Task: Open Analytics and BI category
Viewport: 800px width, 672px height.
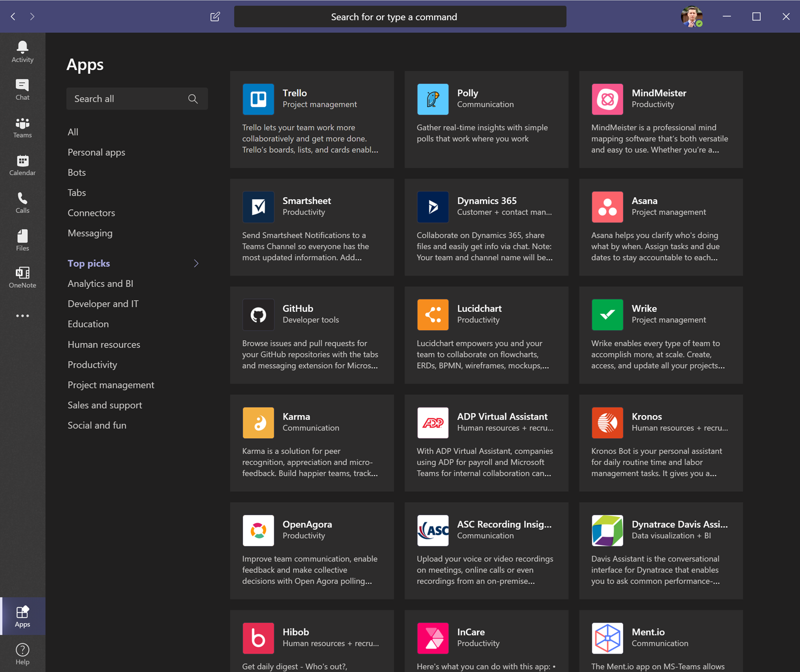Action: coord(100,284)
